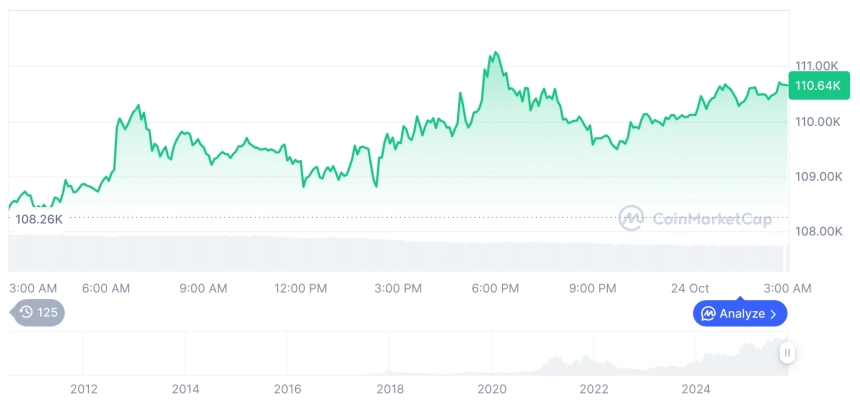Click the clock history icon beside 125

[x=26, y=312]
